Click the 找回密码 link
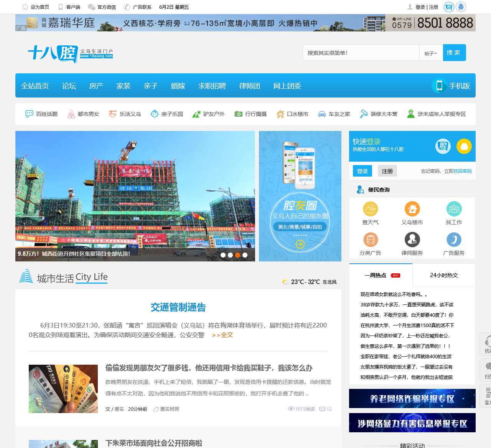Image resolution: width=491 pixels, height=448 pixels. point(463,171)
